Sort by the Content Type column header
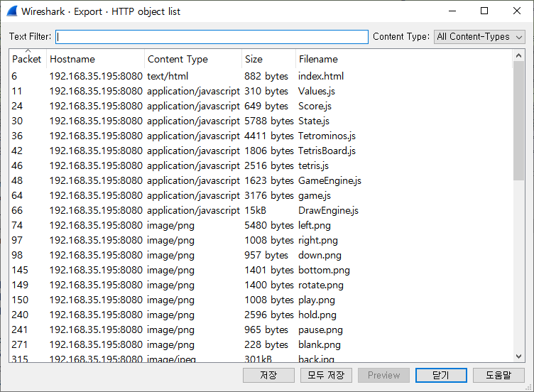 pos(193,59)
